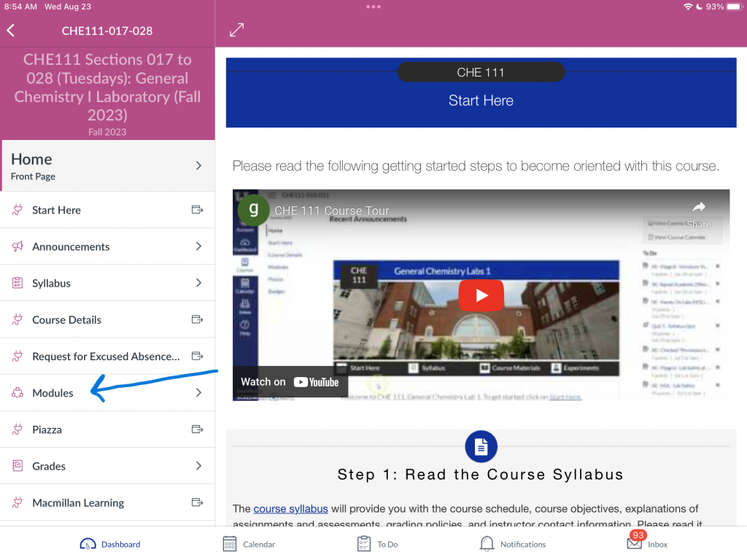Expand the Grades chevron
Viewport: 747px width, 560px height.
[x=198, y=466]
